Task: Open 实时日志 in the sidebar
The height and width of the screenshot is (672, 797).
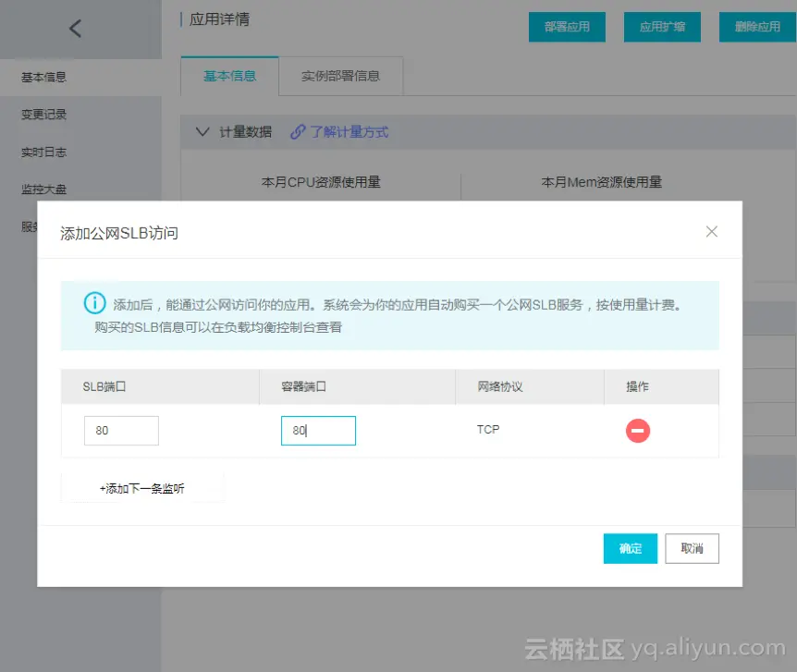Action: [x=43, y=152]
